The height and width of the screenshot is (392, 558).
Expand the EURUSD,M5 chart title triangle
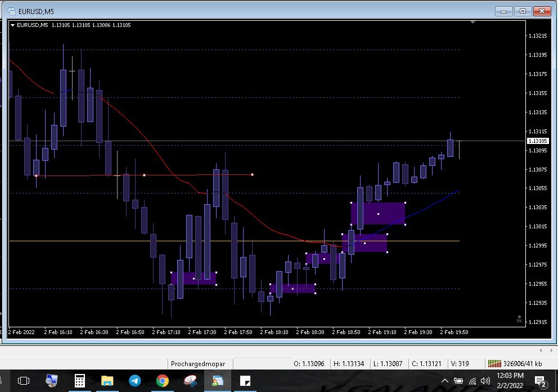12,25
